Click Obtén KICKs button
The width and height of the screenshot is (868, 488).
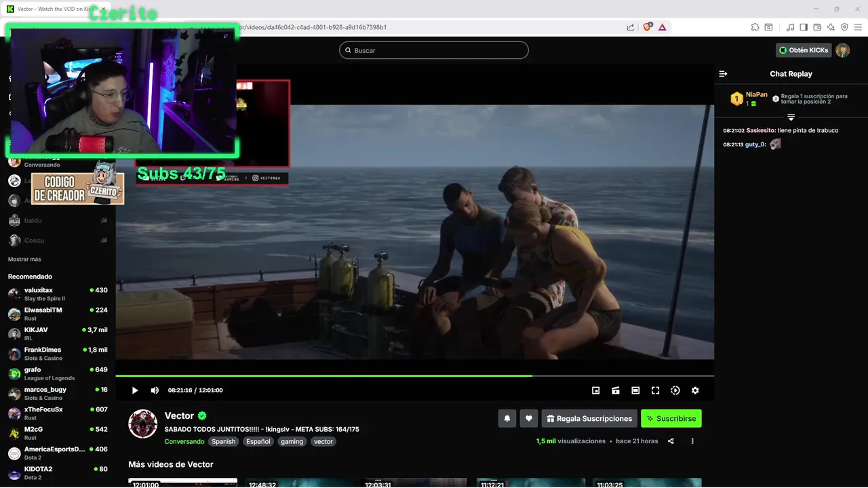coord(804,50)
